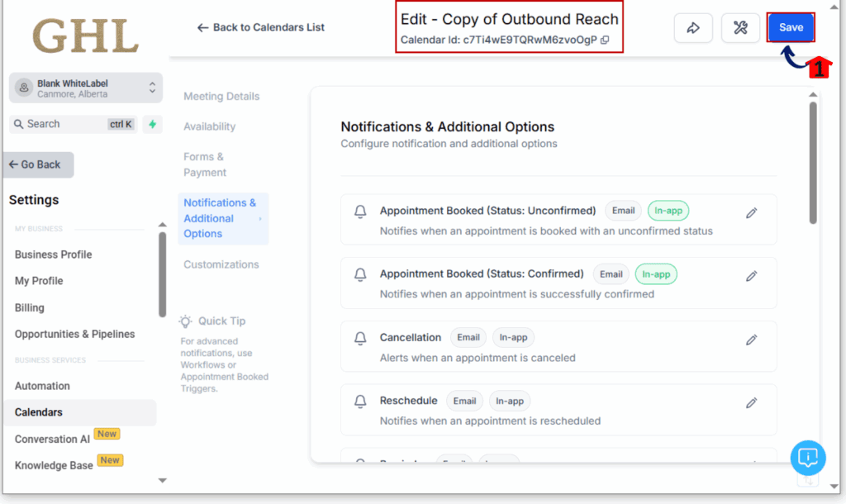Viewport: 846px width, 504px height.
Task: Select Notifications & Additional Options tab
Action: click(x=223, y=219)
